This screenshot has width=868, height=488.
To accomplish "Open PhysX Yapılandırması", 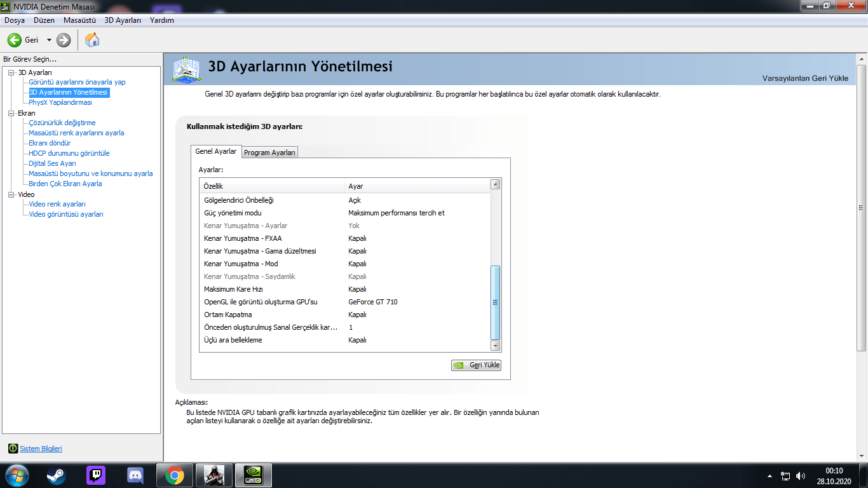I will click(x=60, y=102).
